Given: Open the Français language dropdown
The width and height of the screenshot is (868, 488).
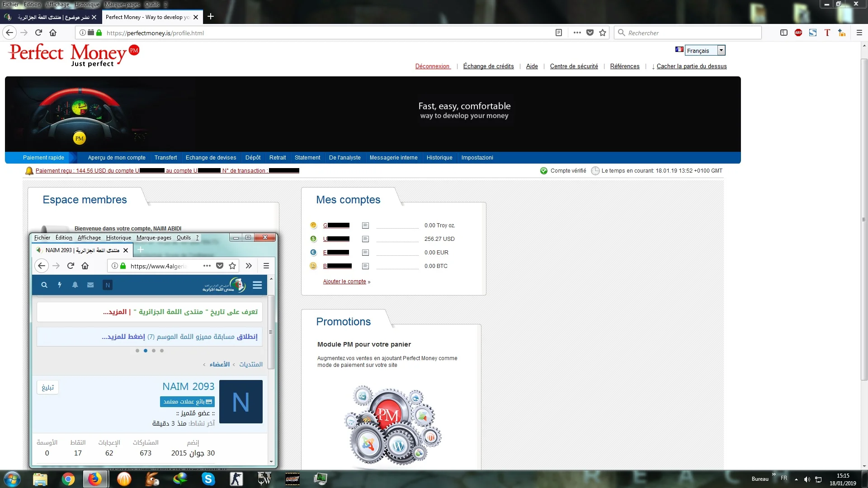Looking at the screenshot, I should tap(705, 51).
